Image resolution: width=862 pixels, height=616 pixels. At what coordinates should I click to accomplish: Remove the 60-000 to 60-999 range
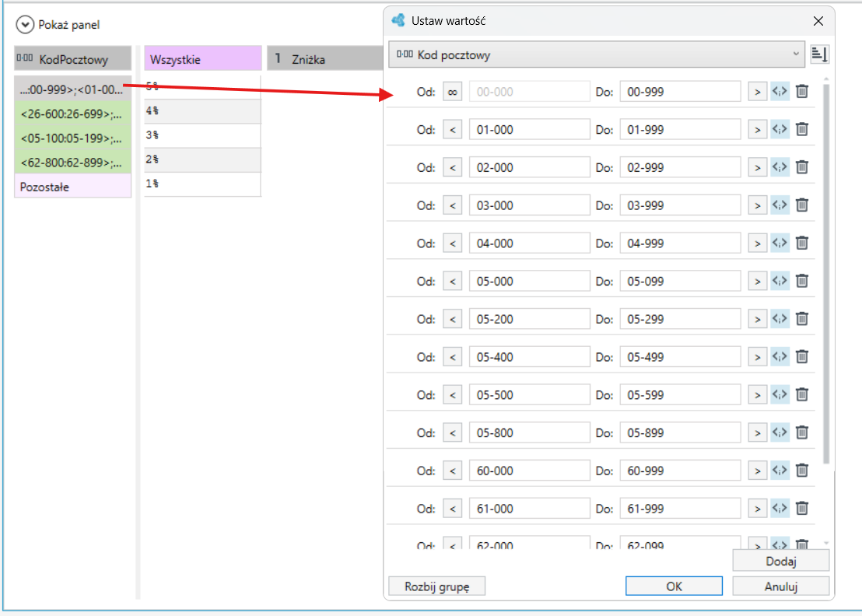click(x=802, y=471)
